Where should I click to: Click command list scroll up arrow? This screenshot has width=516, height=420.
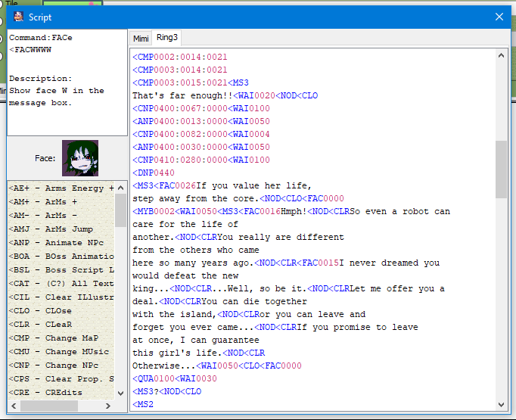[x=121, y=188]
